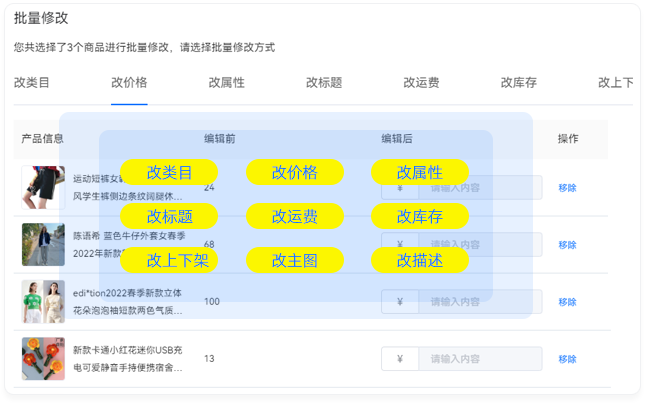Click the '批量修改' page heading

point(41,18)
